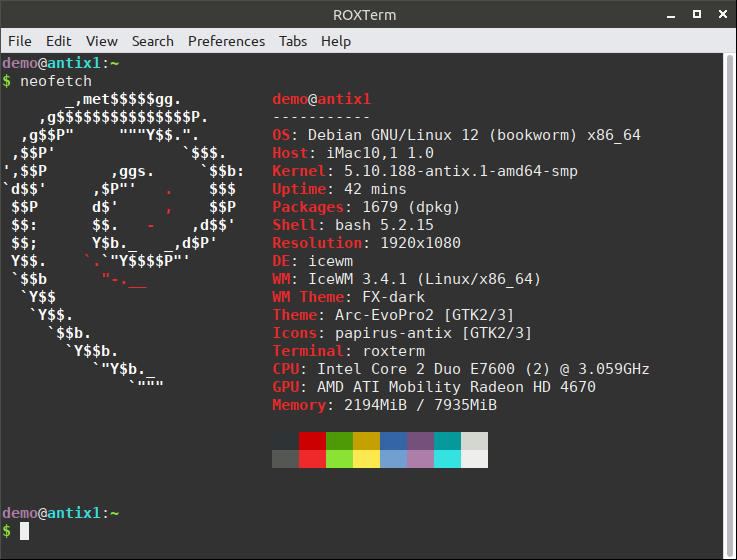Open the View menu
Viewport: 737px width, 560px height.
click(102, 41)
